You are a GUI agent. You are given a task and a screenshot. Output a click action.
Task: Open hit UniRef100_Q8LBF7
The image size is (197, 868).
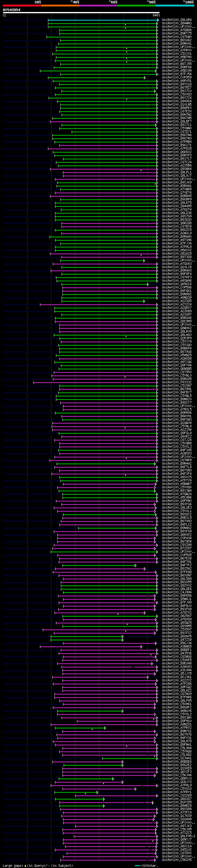176,121
